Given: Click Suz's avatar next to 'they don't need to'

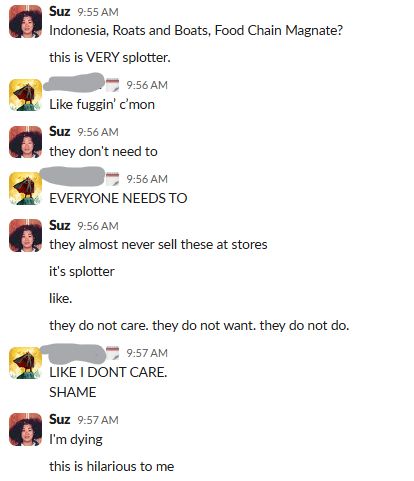Looking at the screenshot, I should pos(25,142).
